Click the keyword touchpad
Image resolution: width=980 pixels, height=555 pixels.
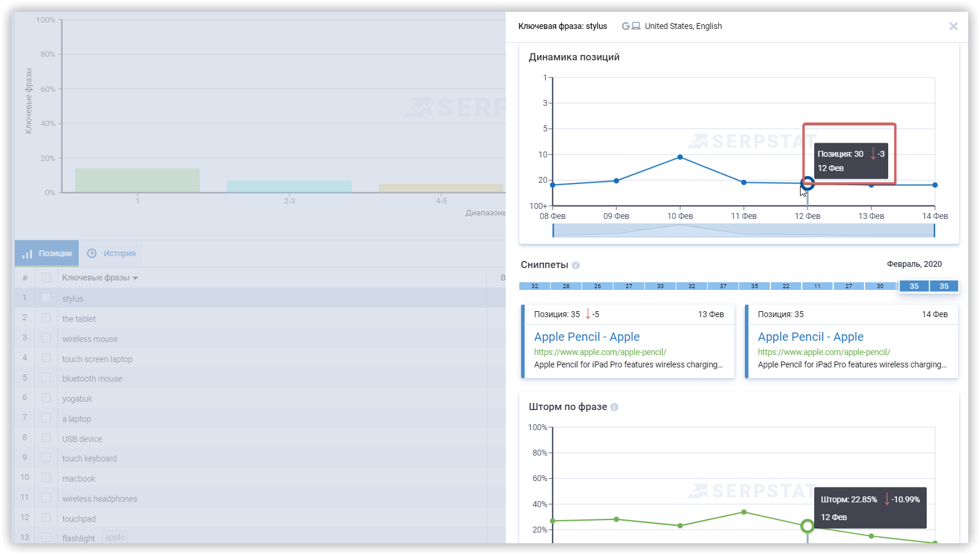(x=79, y=519)
